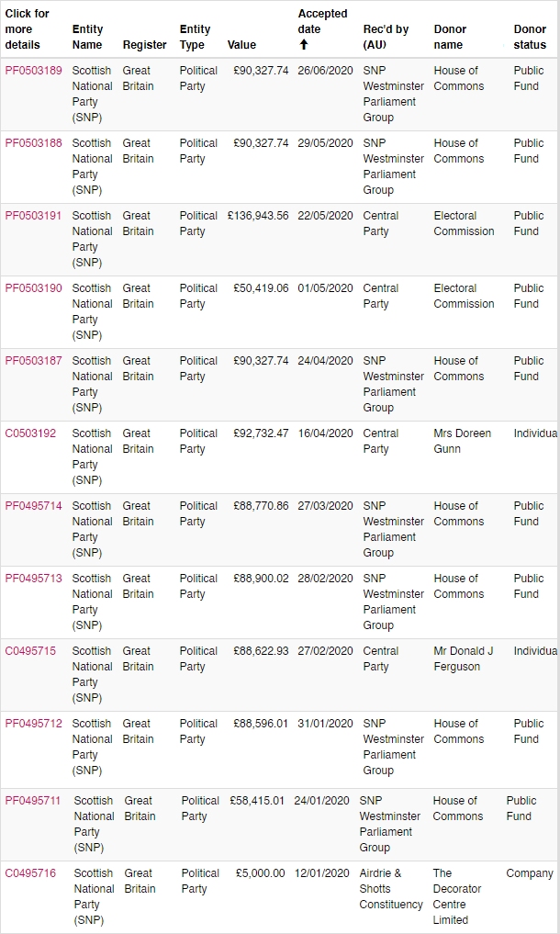Open record PF0495714 details
The height and width of the screenshot is (934, 560).
pyautogui.click(x=33, y=506)
